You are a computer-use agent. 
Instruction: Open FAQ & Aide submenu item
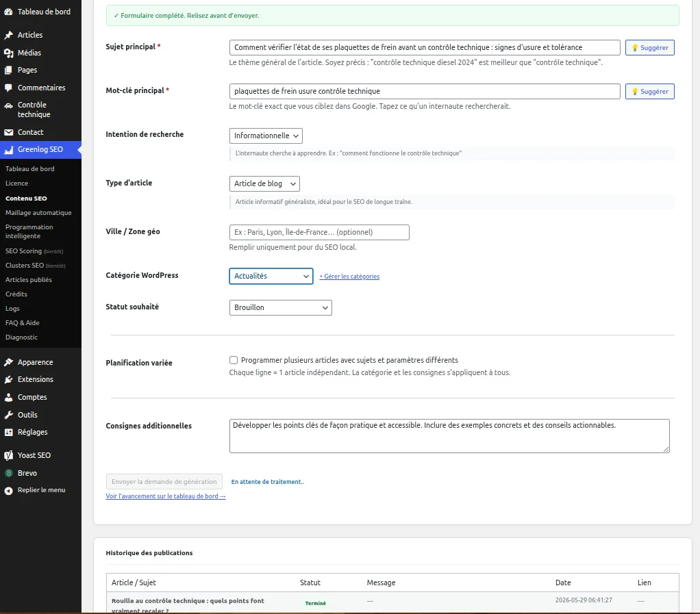[x=23, y=323]
